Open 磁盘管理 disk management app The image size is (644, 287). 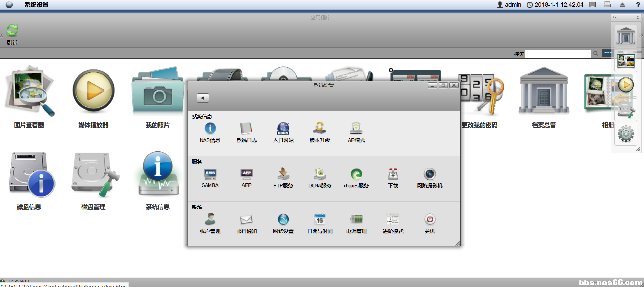click(93, 175)
